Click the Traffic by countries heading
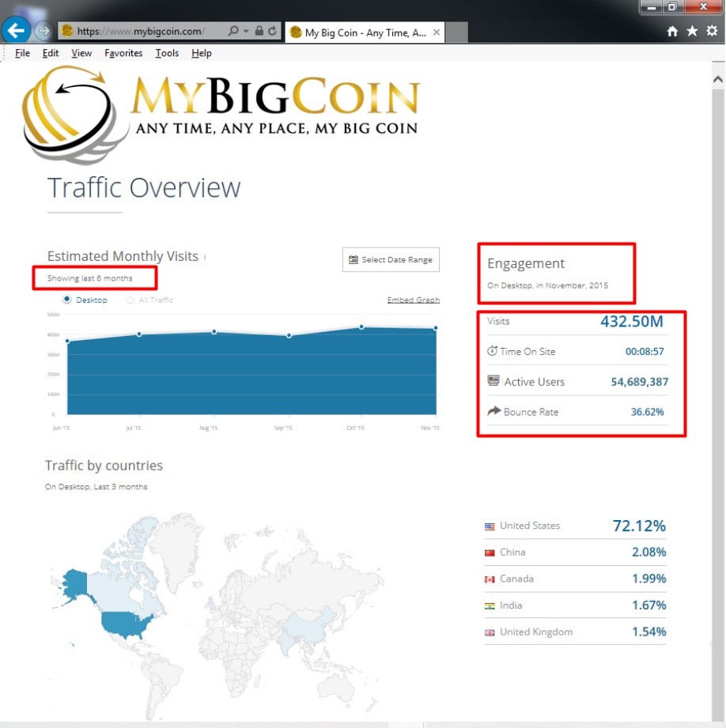This screenshot has width=726, height=728. [104, 466]
